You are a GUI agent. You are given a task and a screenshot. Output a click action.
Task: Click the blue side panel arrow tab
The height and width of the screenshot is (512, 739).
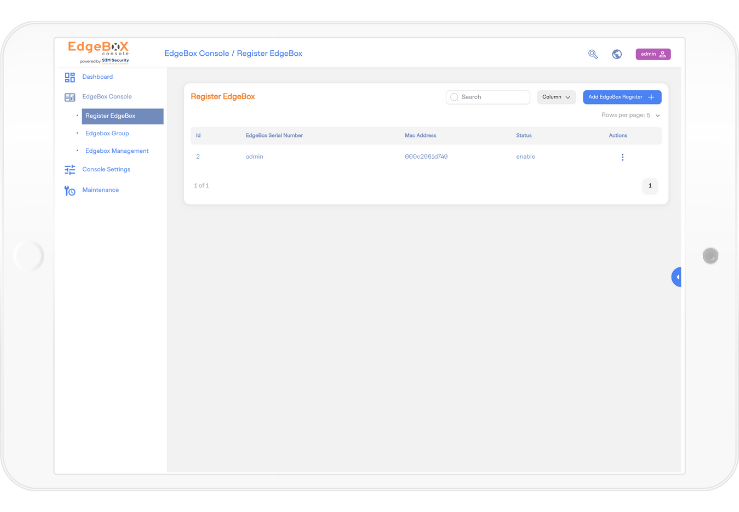pyautogui.click(x=676, y=277)
